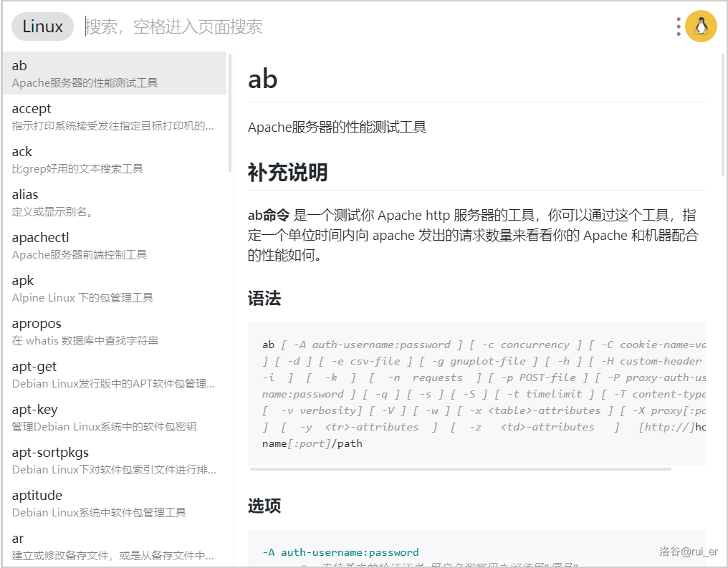Click the syntax code block horizontal scrollbar
Image resolution: width=728 pixels, height=568 pixels.
point(460,469)
